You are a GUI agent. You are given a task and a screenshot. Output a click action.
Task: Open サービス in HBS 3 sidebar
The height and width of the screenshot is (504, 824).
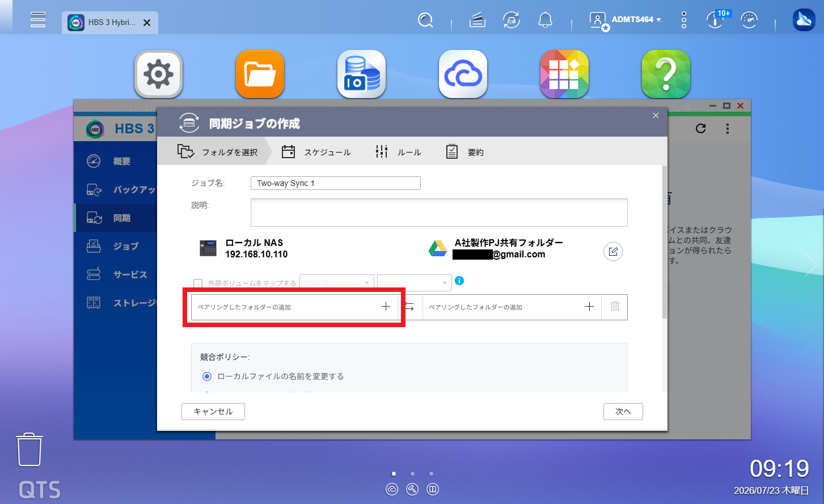(x=116, y=274)
